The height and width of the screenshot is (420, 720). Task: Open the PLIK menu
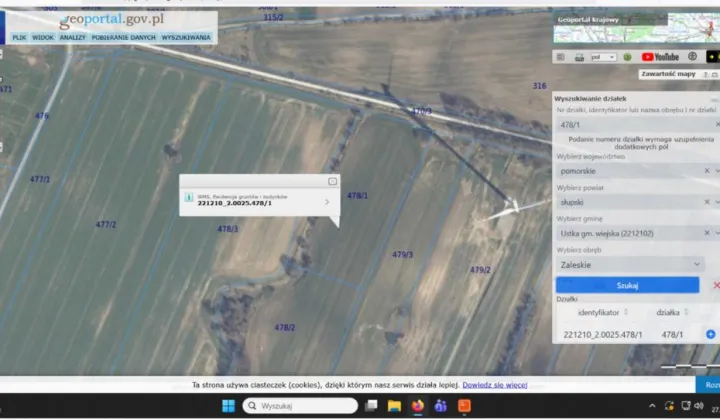tap(19, 37)
